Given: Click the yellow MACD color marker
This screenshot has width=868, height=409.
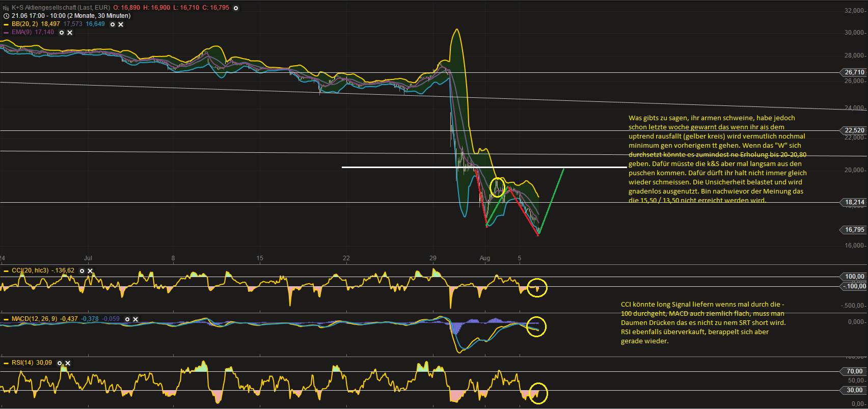Looking at the screenshot, I should [6, 319].
